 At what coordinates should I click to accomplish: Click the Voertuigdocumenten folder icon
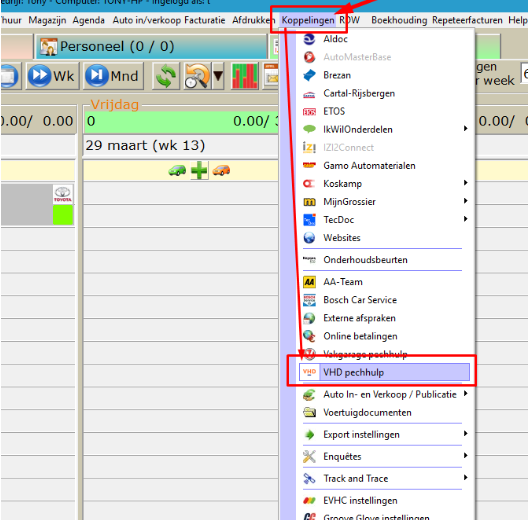click(x=309, y=413)
